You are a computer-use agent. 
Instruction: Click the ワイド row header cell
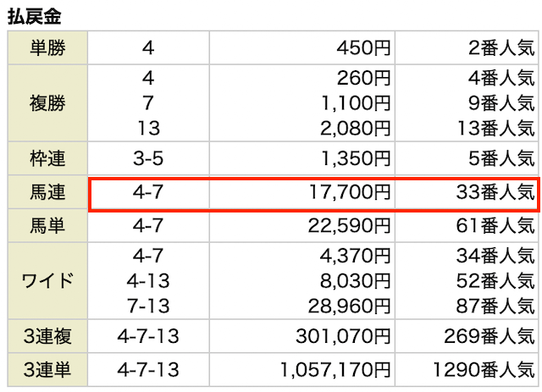pos(47,281)
